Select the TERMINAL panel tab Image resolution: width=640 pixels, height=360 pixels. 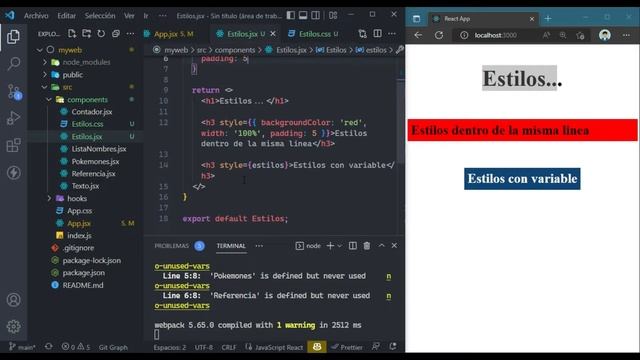(231, 246)
